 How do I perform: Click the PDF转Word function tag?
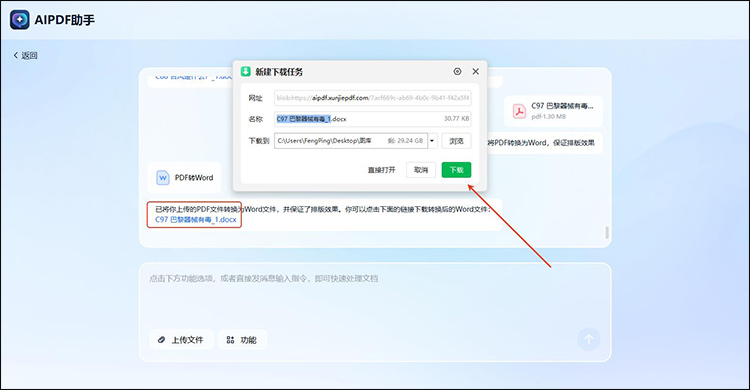coord(185,178)
